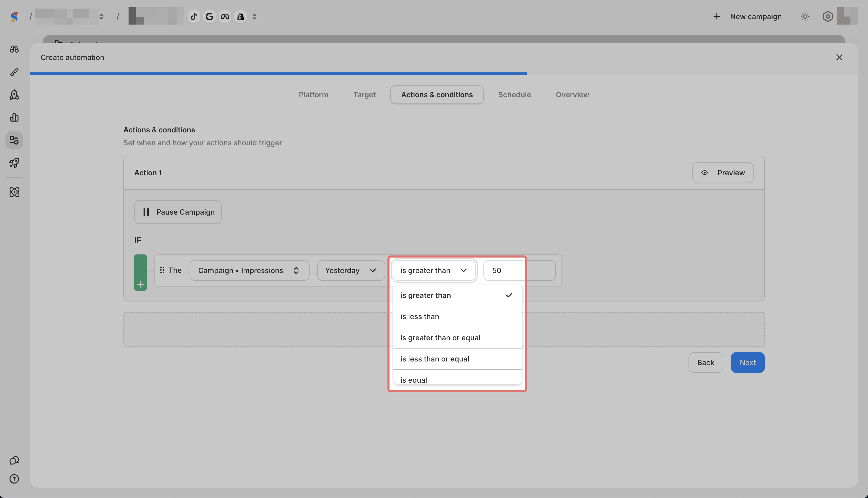Viewport: 868px width, 498px height.
Task: Go to the Target tab
Action: pos(364,95)
